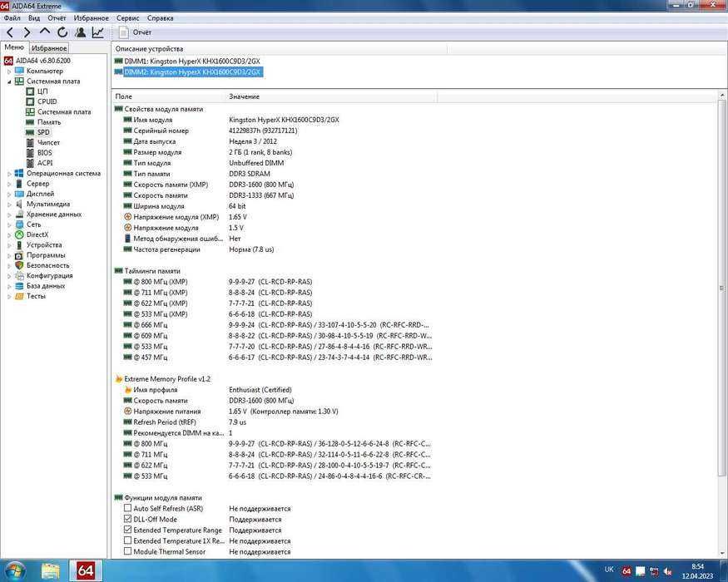This screenshot has width=728, height=582.
Task: Click the Значение column header
Action: coord(331,96)
